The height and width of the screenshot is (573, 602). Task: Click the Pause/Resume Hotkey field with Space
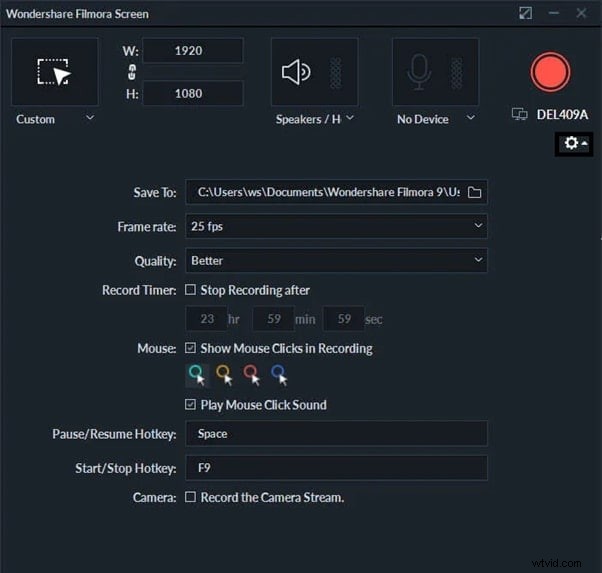coord(336,434)
